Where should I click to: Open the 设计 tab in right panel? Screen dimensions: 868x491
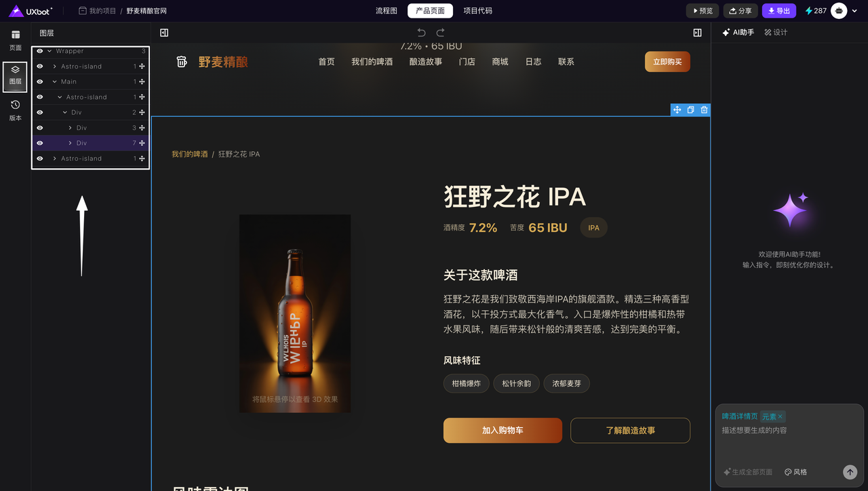coord(776,33)
